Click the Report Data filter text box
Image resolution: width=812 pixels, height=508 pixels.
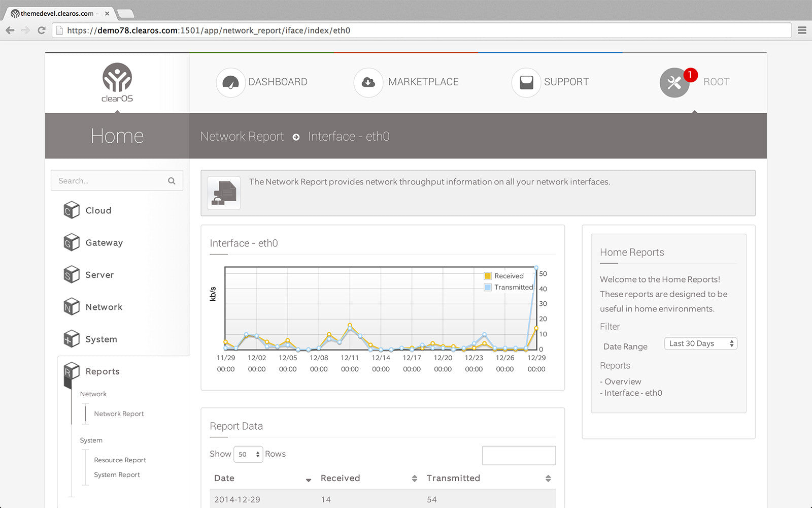519,455
